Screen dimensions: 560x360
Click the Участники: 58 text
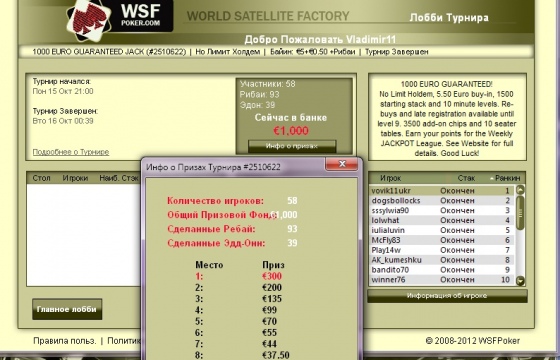coord(268,84)
